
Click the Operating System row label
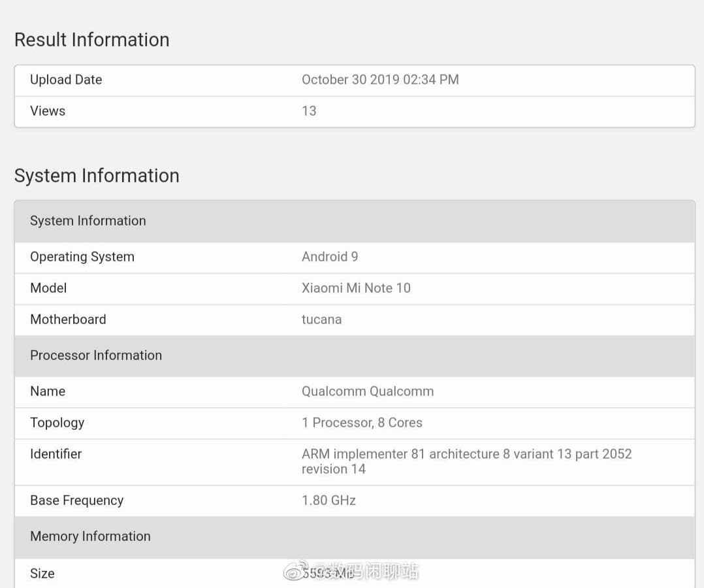point(82,257)
